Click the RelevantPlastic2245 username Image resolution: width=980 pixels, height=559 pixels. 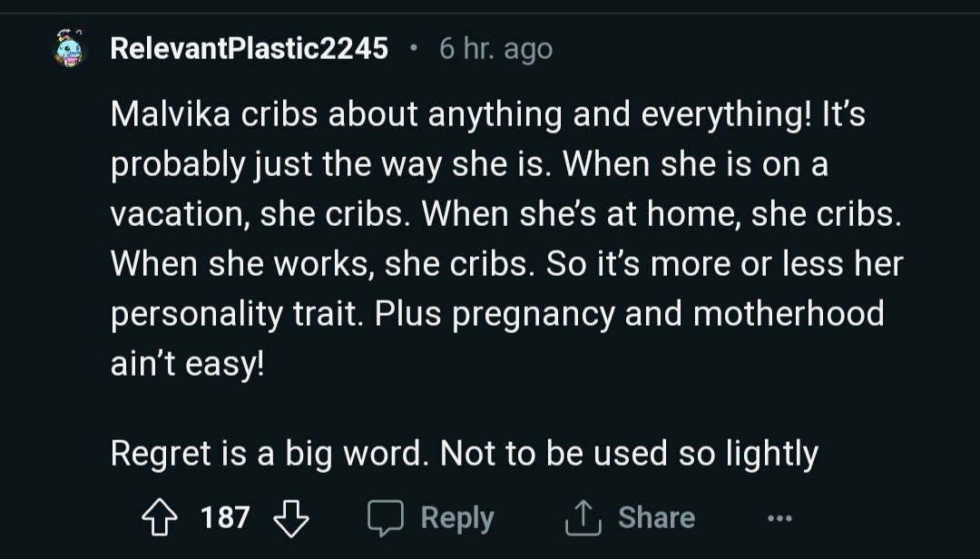(x=249, y=48)
